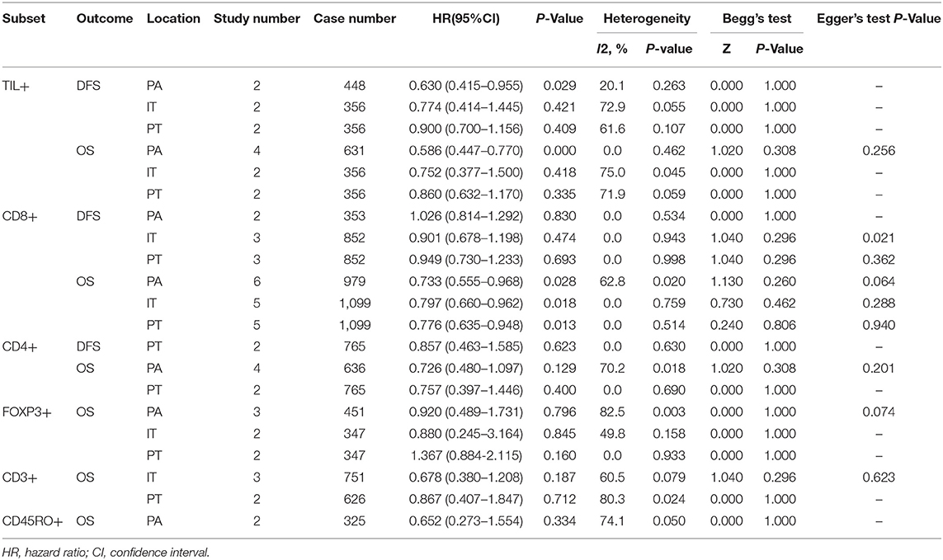The height and width of the screenshot is (560, 943).
Task: Select the 'CD3+' subset label
Action: [x=20, y=478]
